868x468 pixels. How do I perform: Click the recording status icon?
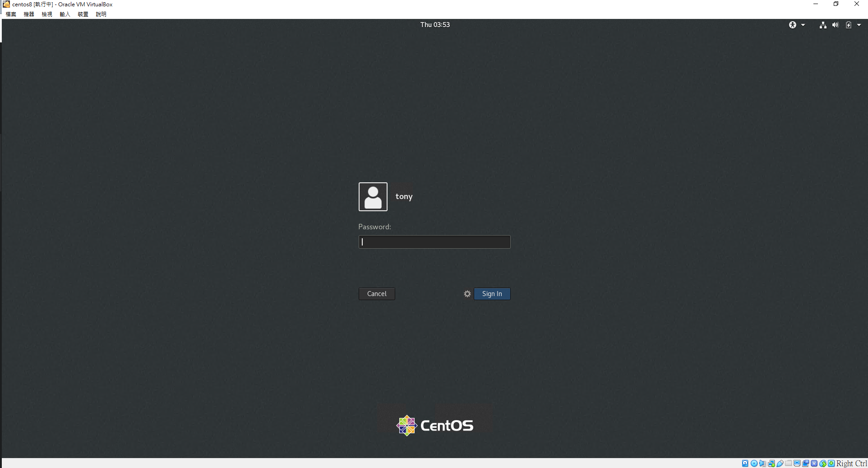coord(806,463)
